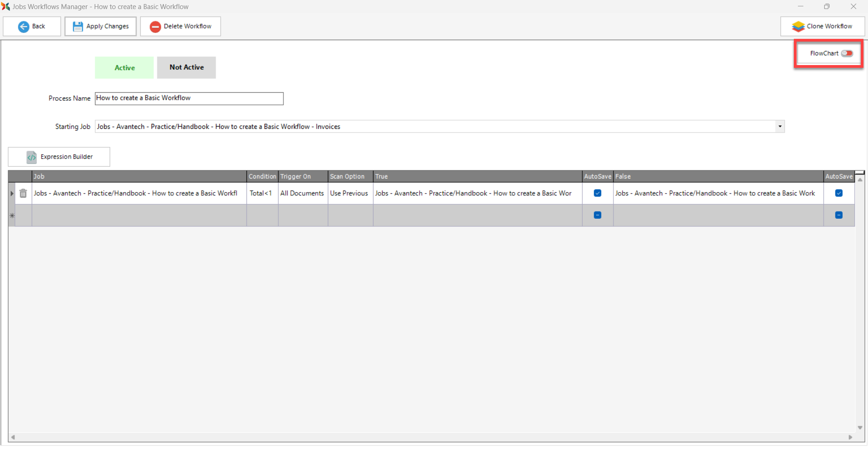
Task: Delete the first row using trash icon
Action: (23, 193)
